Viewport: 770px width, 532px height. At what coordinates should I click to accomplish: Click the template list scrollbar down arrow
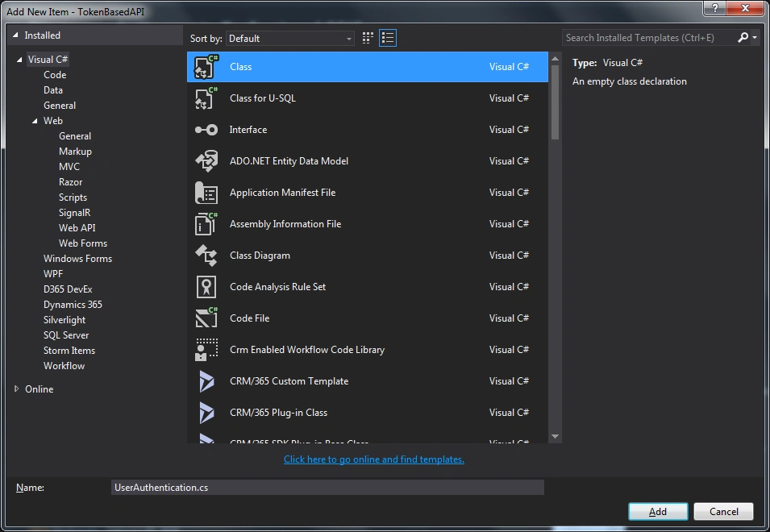(x=556, y=436)
